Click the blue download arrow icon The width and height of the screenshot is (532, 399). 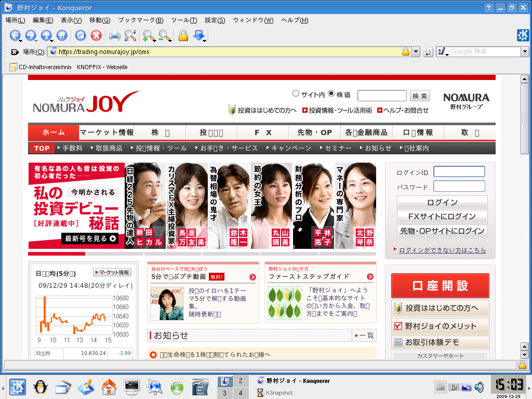click(x=199, y=35)
